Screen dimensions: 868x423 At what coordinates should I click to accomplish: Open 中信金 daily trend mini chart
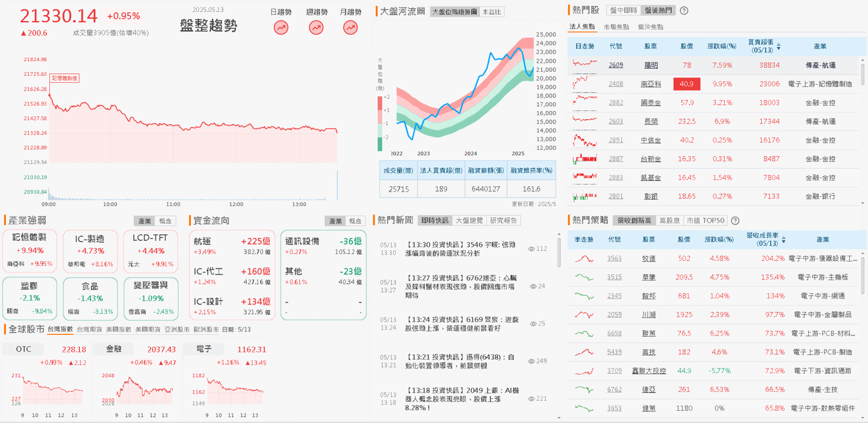pyautogui.click(x=584, y=140)
